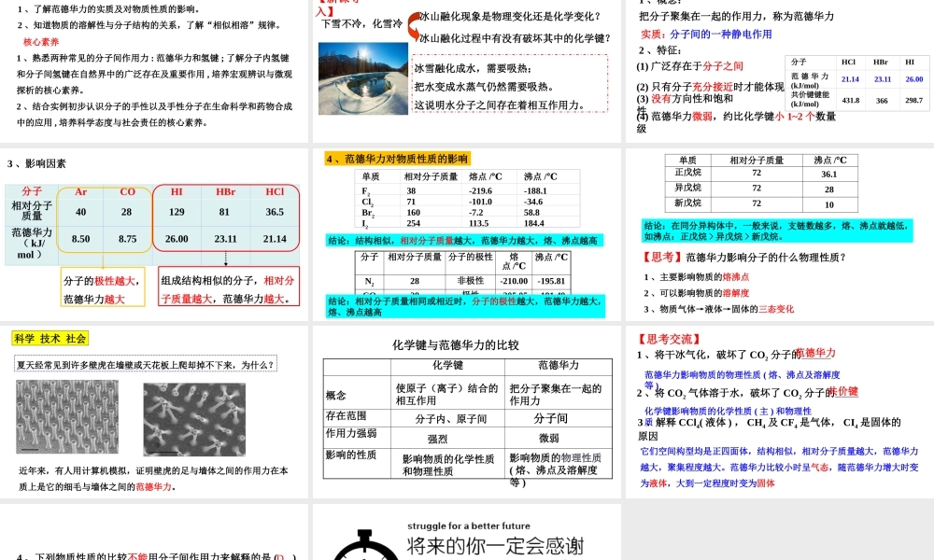Image resolution: width=934 pixels, height=560 pixels.
Task: Select the 科学 技术 社会 gecko slide
Action: point(154,412)
